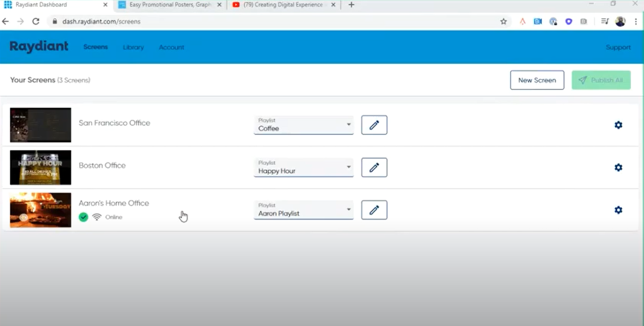Open the Account section
644x326 pixels.
171,48
